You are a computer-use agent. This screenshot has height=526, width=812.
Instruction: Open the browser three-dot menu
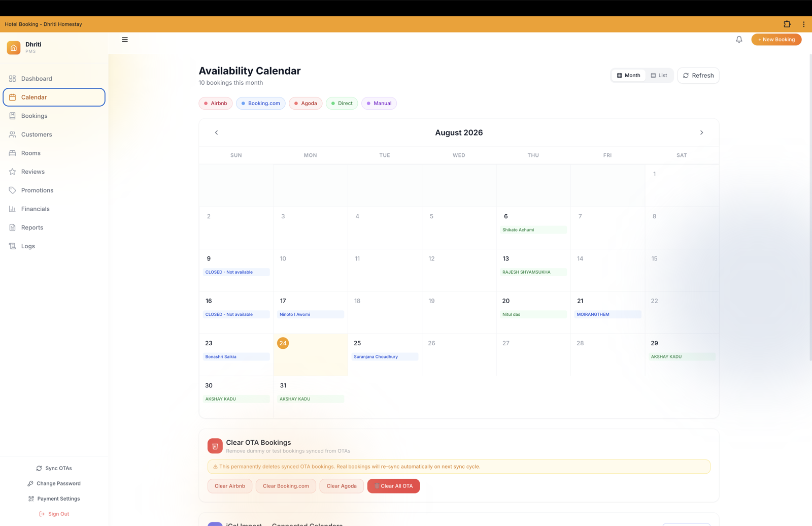tap(803, 24)
